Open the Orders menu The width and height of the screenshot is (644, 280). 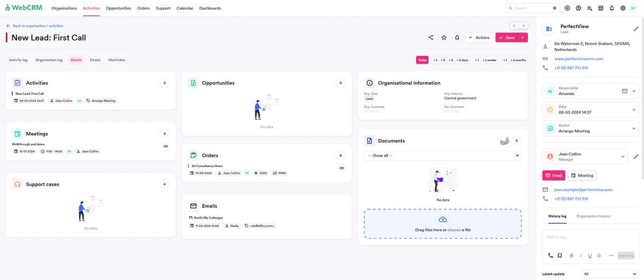coord(143,8)
